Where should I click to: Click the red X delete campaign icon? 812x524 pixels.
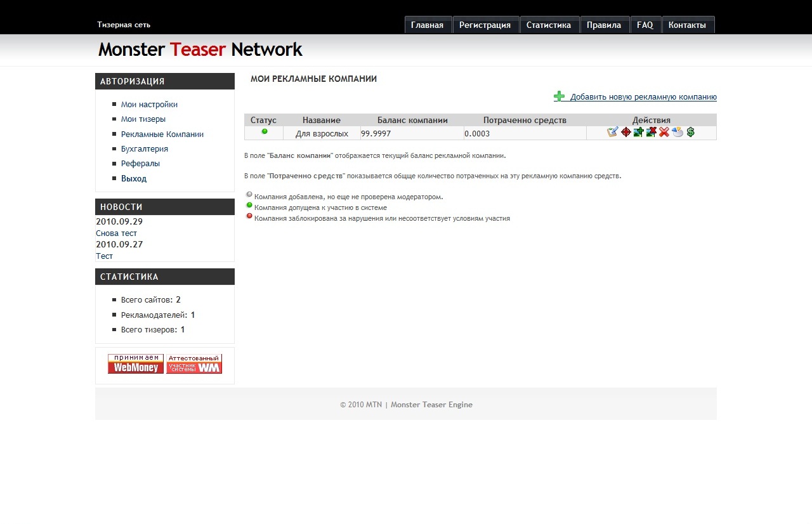click(x=664, y=132)
